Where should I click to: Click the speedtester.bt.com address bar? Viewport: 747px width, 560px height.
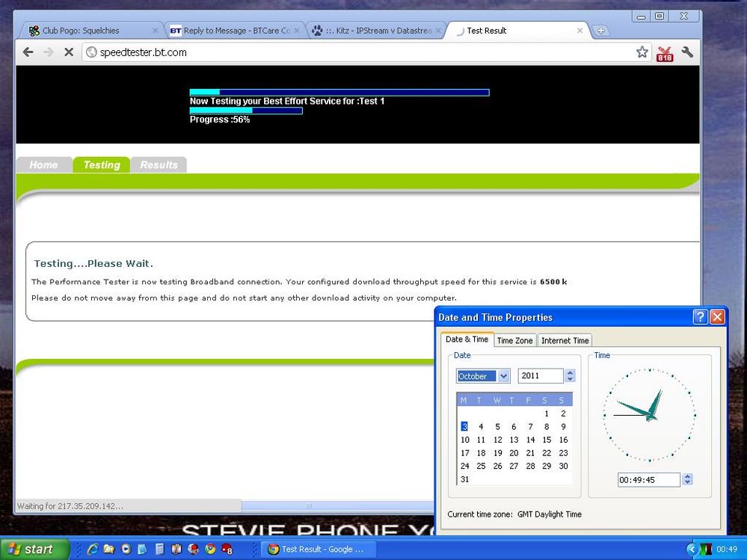(x=367, y=52)
